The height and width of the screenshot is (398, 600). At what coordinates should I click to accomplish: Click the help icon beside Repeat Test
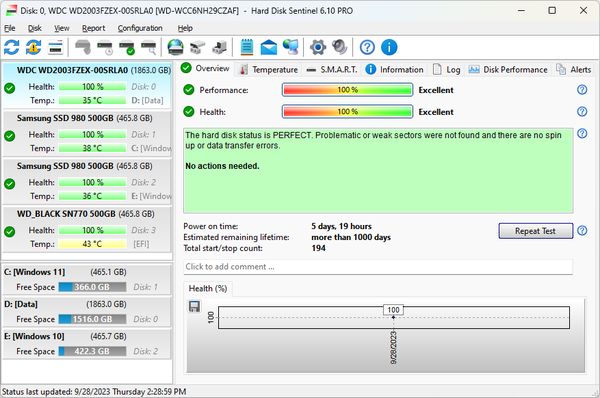point(582,230)
